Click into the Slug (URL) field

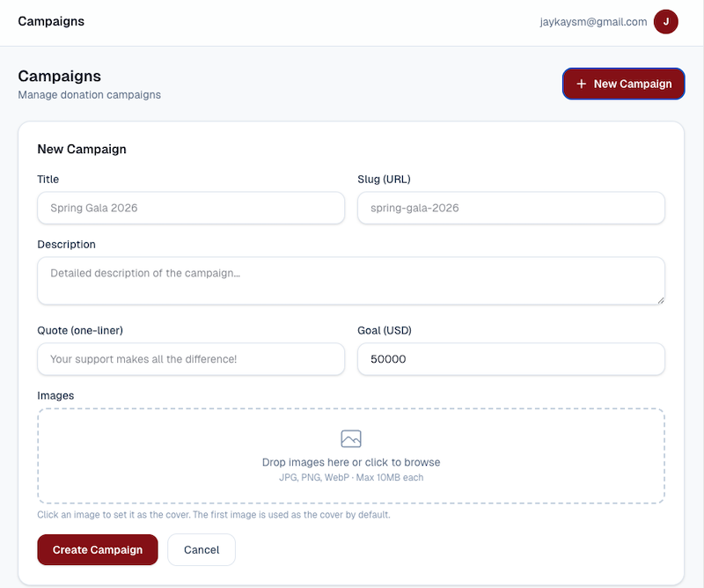510,209
